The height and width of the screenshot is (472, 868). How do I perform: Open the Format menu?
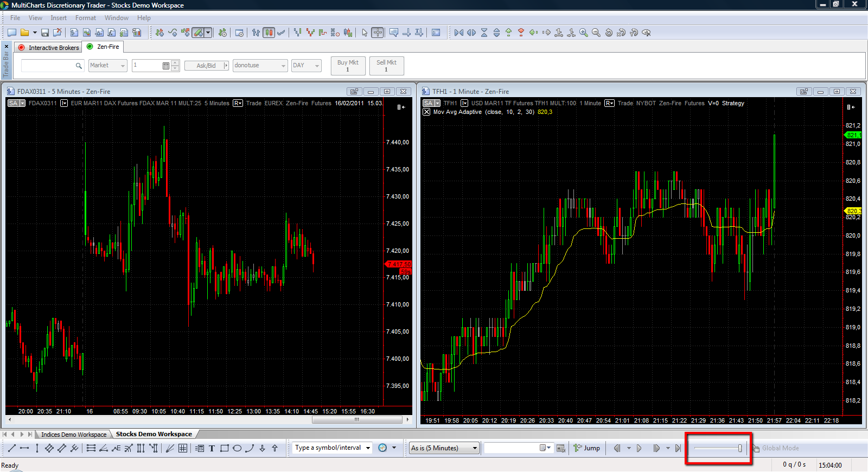pos(86,18)
